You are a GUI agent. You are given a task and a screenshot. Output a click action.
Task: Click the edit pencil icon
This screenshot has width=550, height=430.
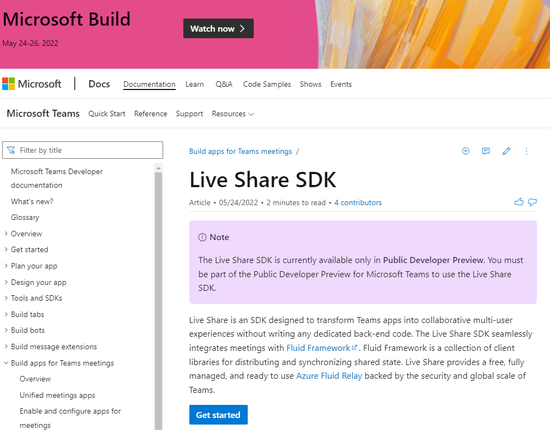tap(506, 151)
